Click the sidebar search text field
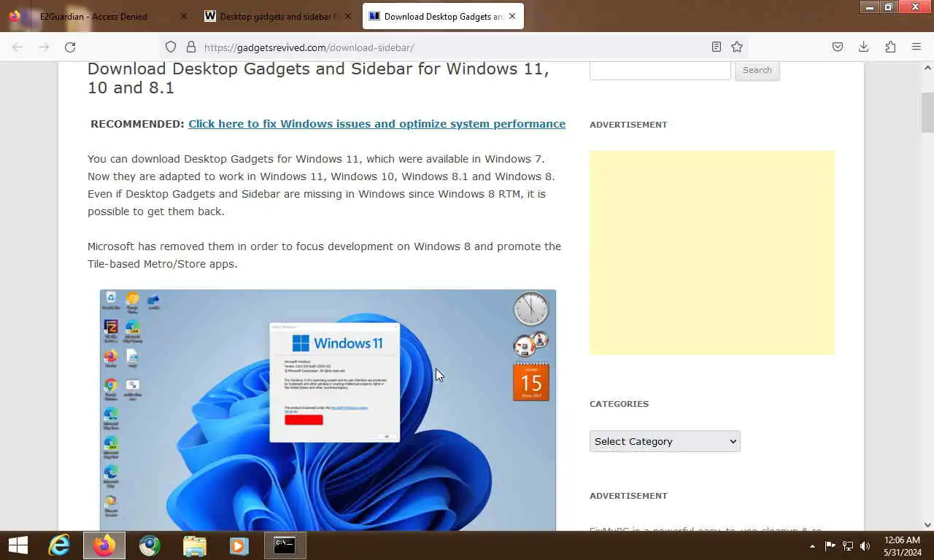Image resolution: width=934 pixels, height=560 pixels. pos(660,70)
